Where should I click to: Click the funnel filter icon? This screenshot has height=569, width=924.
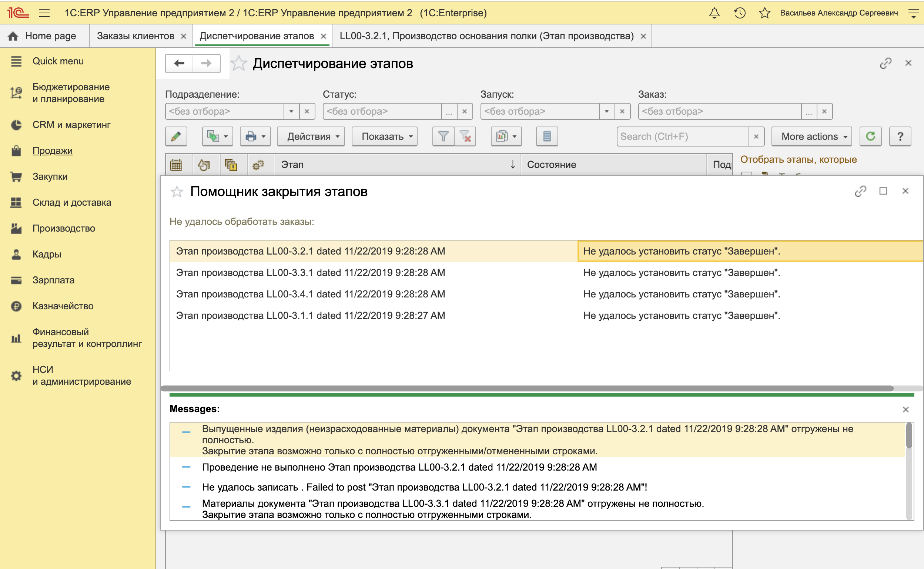[x=443, y=136]
